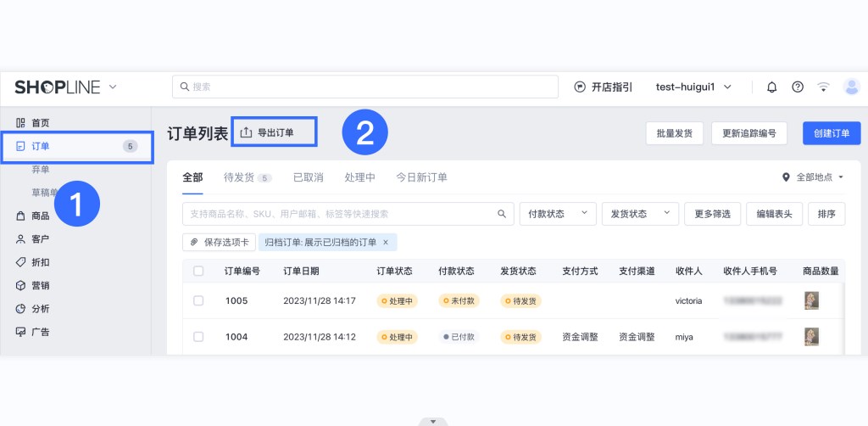The image size is (868, 426).
Task: Open the 全部地点 location dropdown
Action: point(813,177)
